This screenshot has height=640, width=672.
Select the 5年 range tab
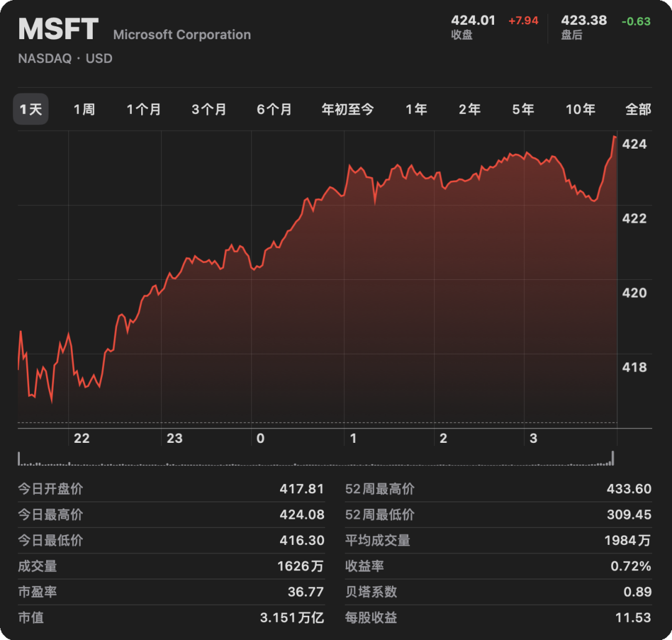click(x=523, y=109)
